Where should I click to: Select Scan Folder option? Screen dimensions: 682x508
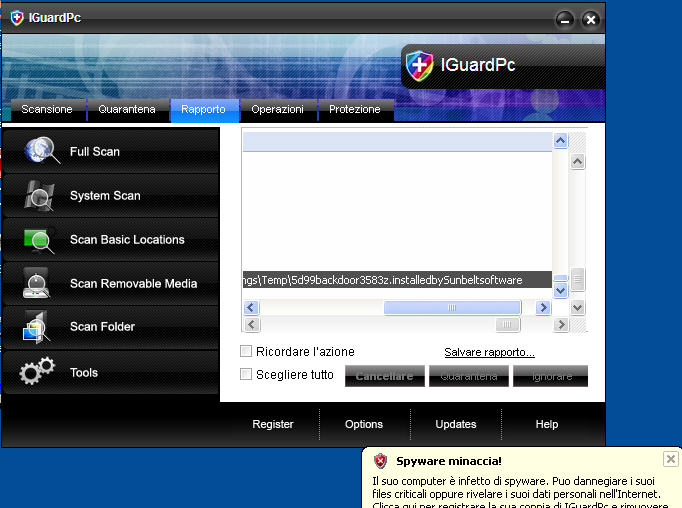click(111, 327)
